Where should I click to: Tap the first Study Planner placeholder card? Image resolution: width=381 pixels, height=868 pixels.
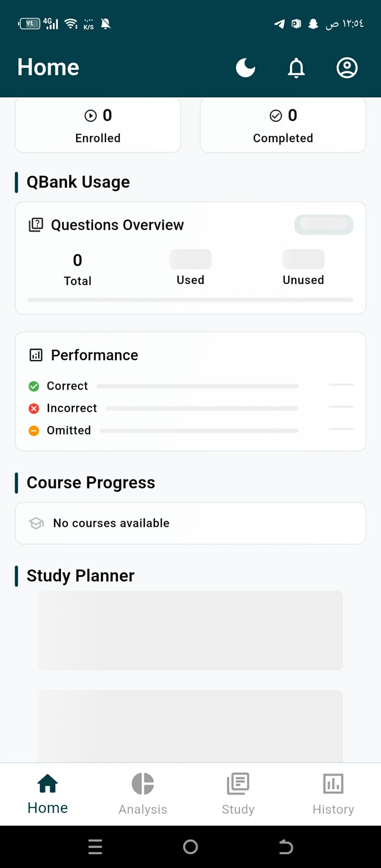[190, 630]
